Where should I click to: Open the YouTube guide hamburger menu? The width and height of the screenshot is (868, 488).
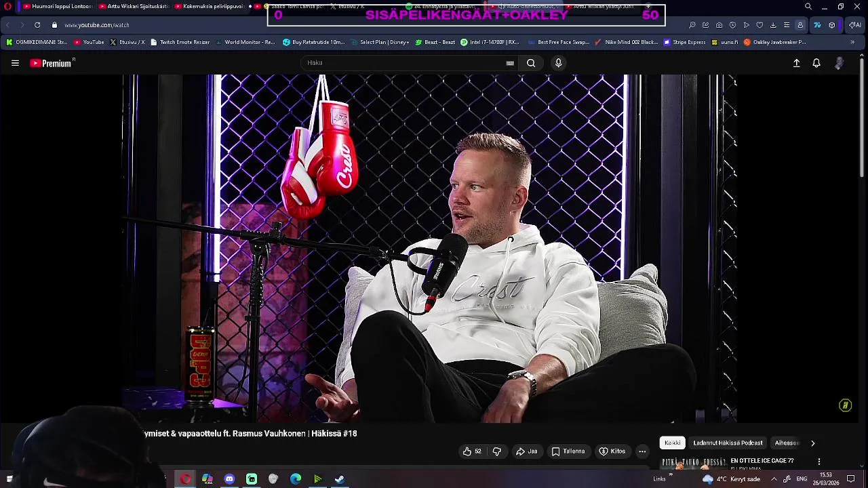(15, 63)
